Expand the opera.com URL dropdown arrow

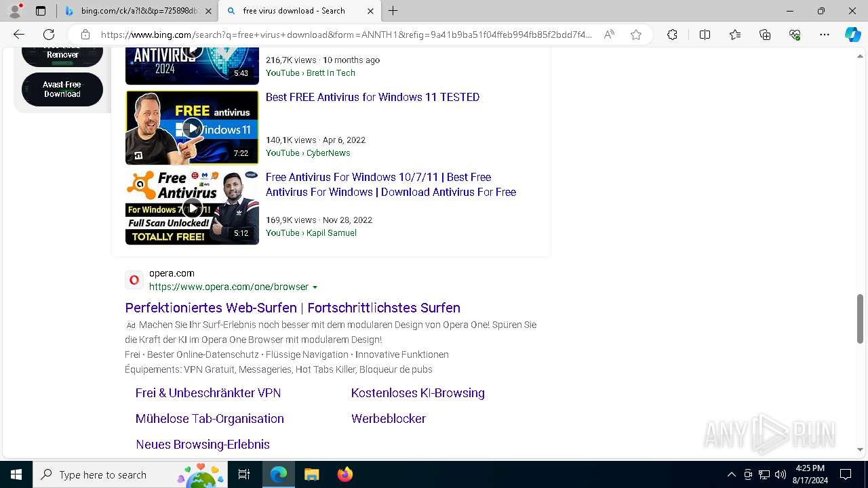tap(315, 287)
